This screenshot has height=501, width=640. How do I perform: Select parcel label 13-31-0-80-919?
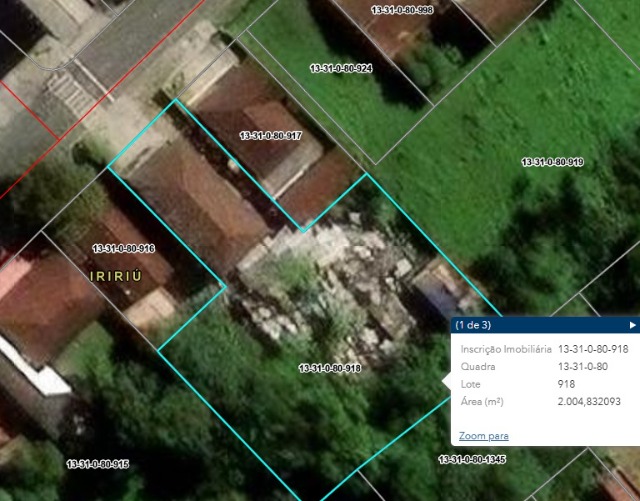pos(552,162)
